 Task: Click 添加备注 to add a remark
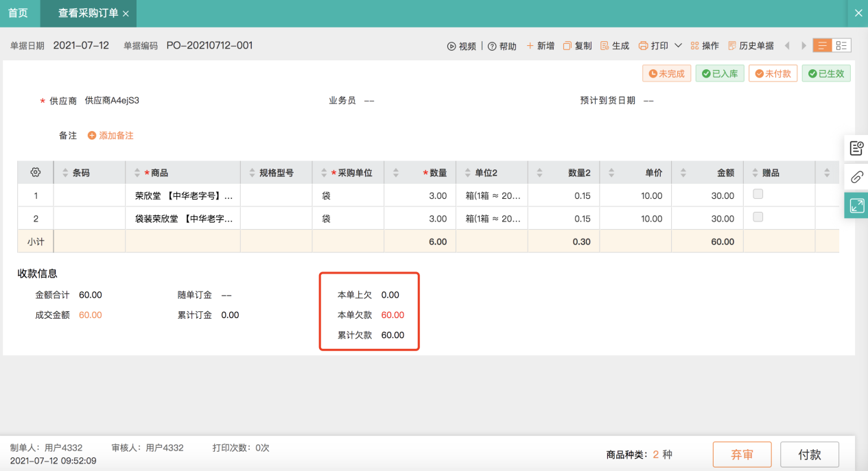(x=110, y=136)
